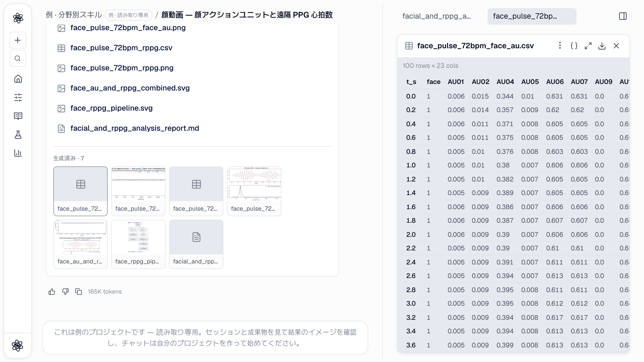Viewport: 644px width, 362px height.
Task: Click the atom avatar at sidebar bottom
Action: 18,346
